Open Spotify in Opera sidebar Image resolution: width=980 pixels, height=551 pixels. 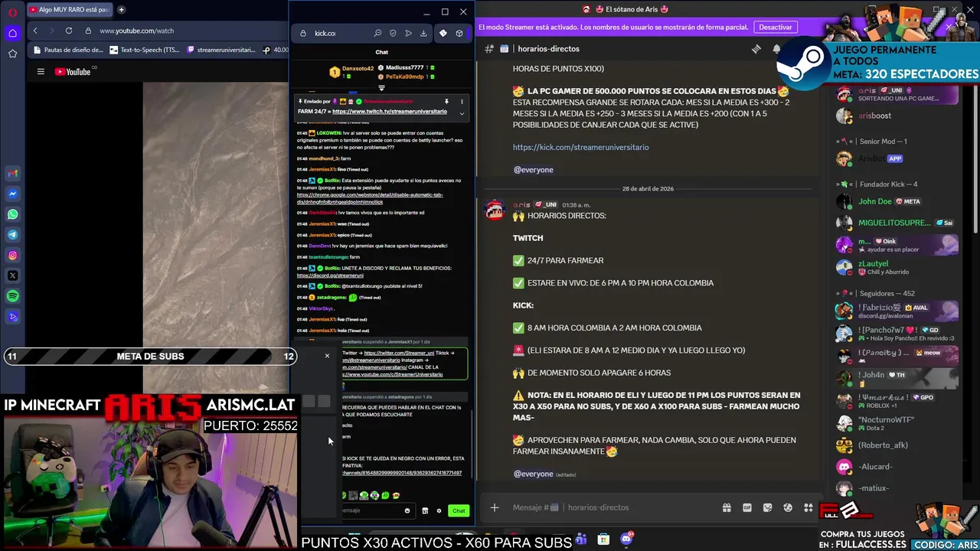(13, 296)
